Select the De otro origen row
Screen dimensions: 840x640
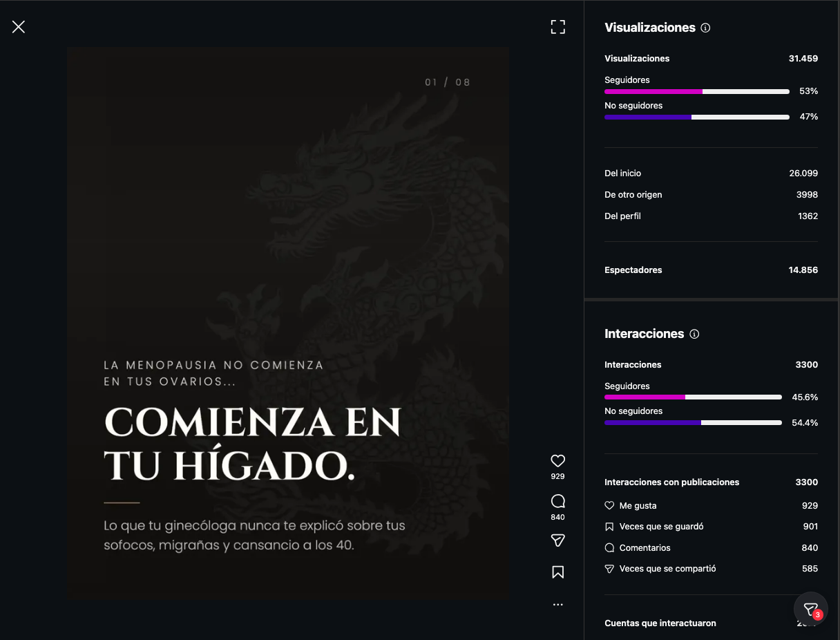coord(711,195)
